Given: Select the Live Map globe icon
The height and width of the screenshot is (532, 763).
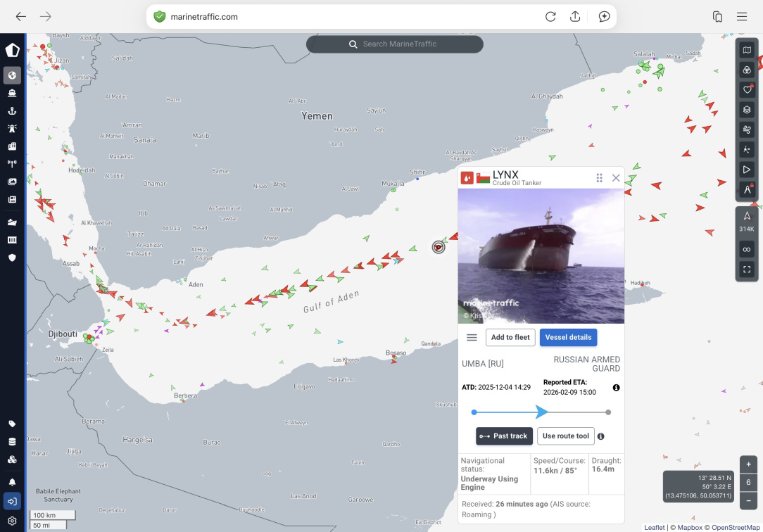Looking at the screenshot, I should pos(12,75).
